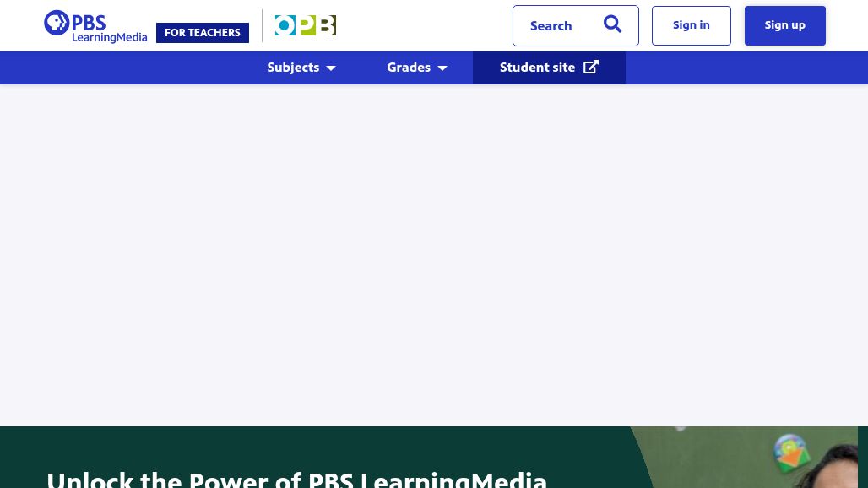The image size is (868, 488).
Task: Select the FOR TEACHERS badge
Action: pyautogui.click(x=203, y=32)
